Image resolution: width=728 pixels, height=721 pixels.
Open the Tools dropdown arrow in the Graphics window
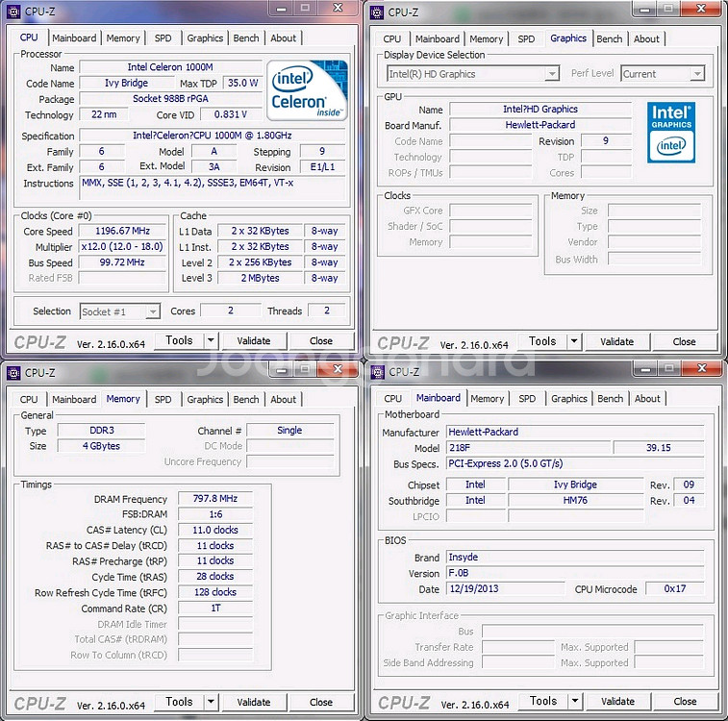574,341
